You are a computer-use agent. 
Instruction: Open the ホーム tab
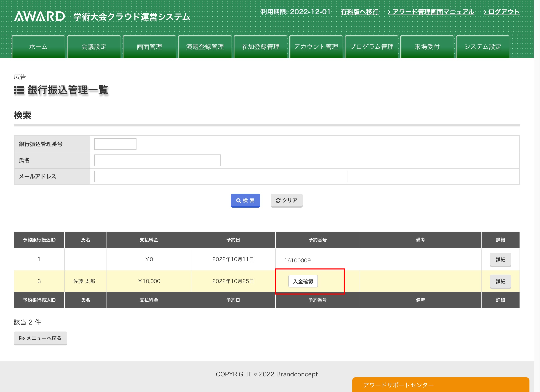38,47
